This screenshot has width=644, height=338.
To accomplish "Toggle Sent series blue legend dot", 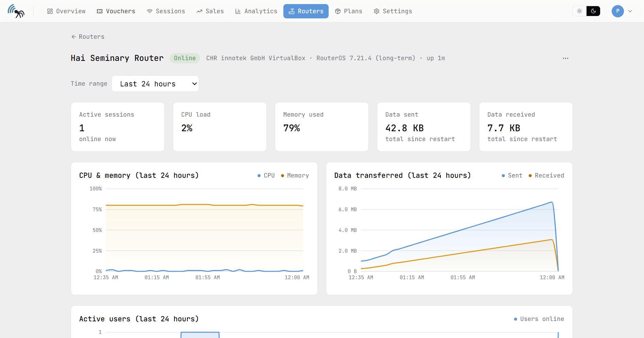I will point(503,175).
